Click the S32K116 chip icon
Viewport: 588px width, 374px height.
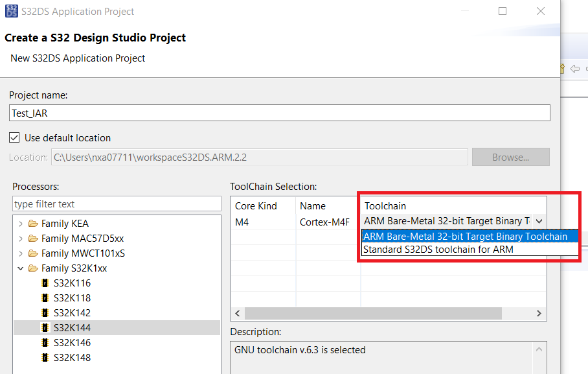[x=45, y=283]
